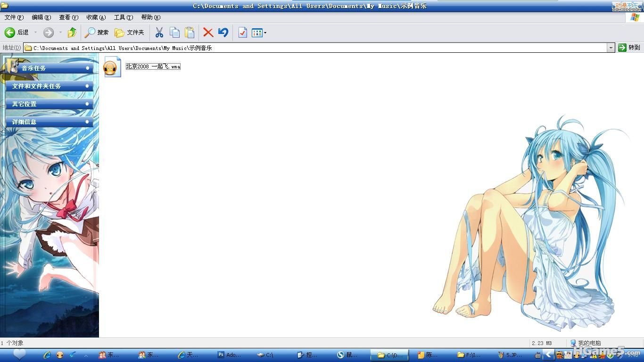Open the 帮助(H) menu
The image size is (644, 362).
(x=151, y=17)
